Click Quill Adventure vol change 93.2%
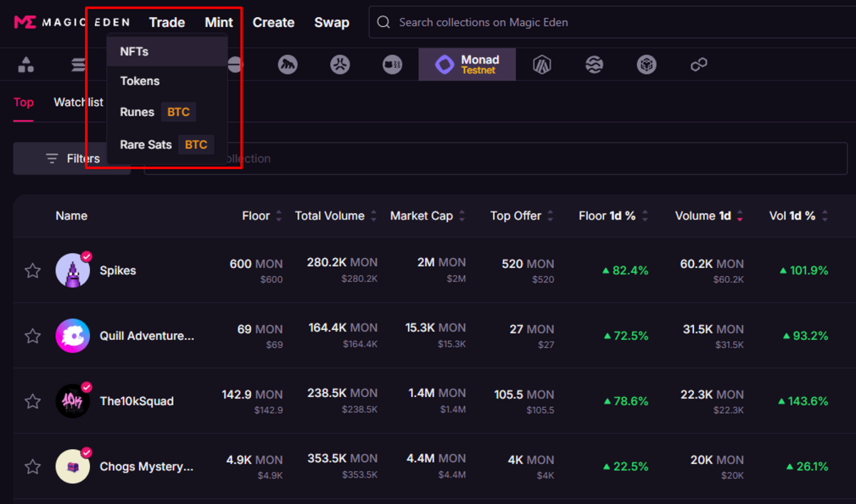The height and width of the screenshot is (504, 856). [805, 336]
